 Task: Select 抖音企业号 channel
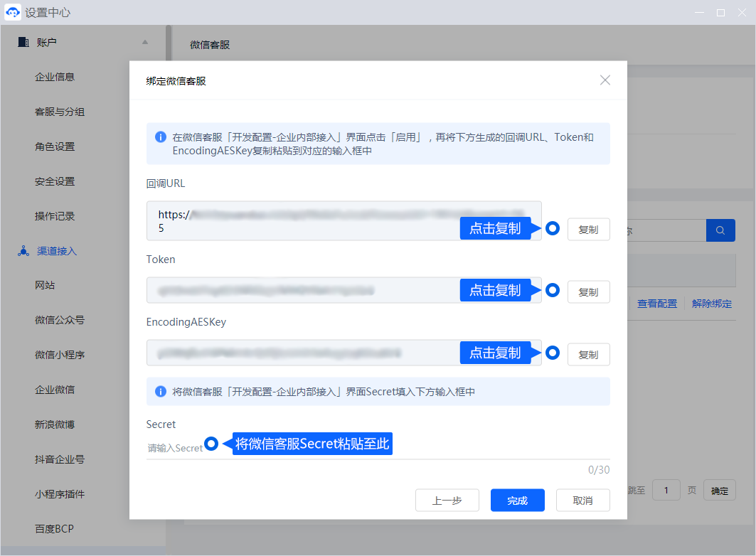tap(60, 459)
